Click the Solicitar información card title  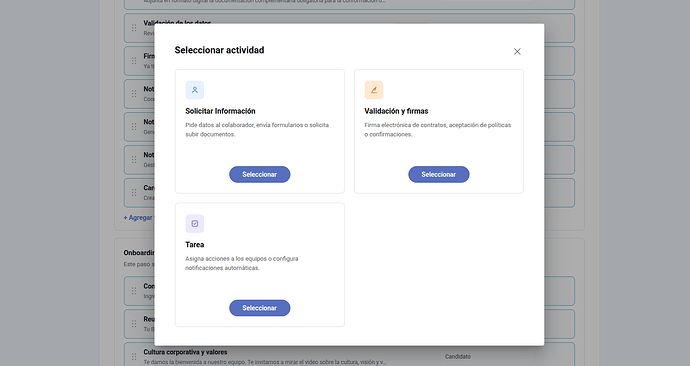point(220,111)
